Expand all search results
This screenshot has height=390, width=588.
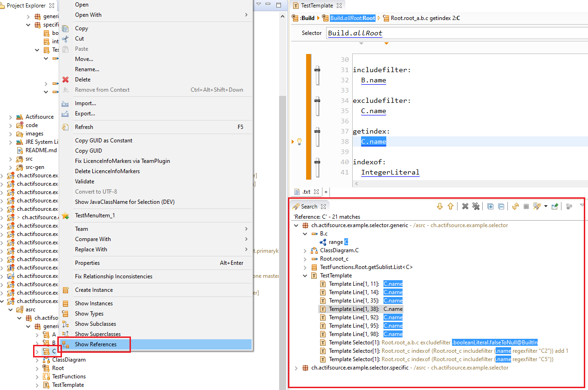pos(490,206)
